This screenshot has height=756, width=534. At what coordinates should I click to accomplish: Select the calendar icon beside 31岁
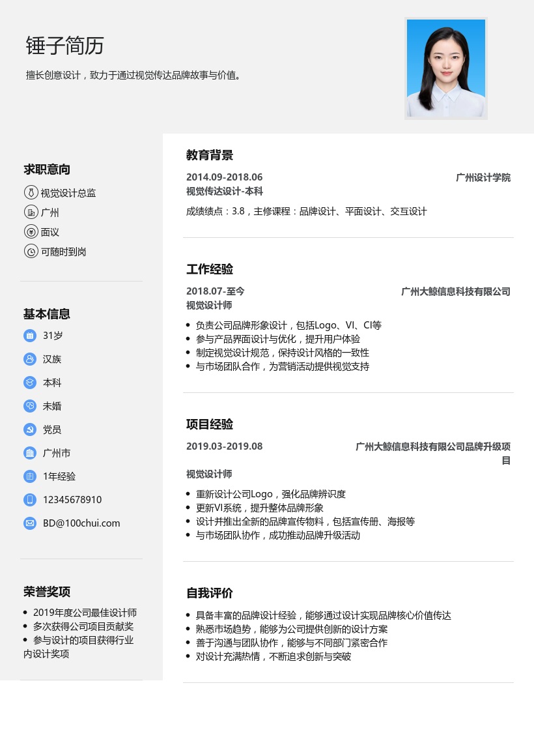click(x=30, y=335)
